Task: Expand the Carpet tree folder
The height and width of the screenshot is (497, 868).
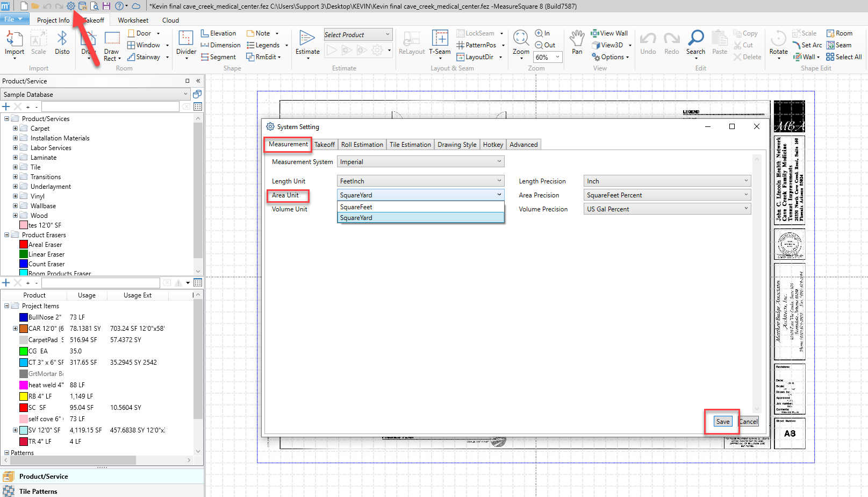Action: [x=15, y=129]
